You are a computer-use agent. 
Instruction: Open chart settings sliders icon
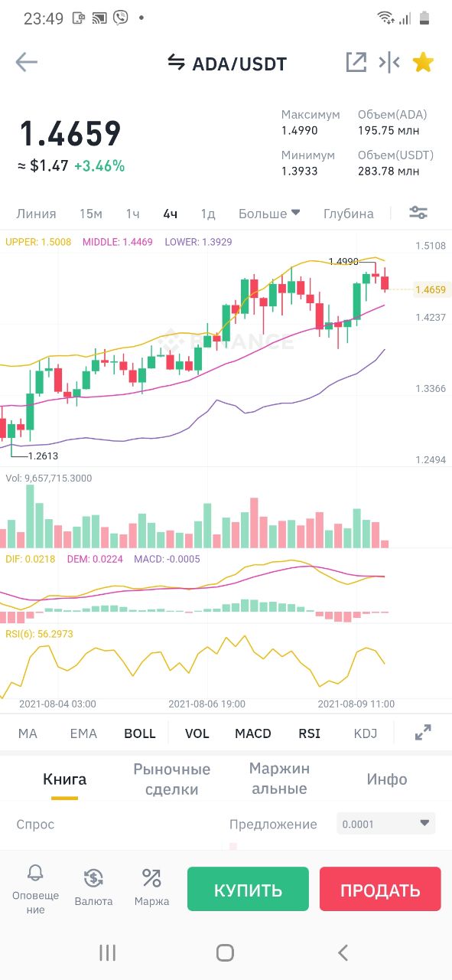[x=418, y=213]
